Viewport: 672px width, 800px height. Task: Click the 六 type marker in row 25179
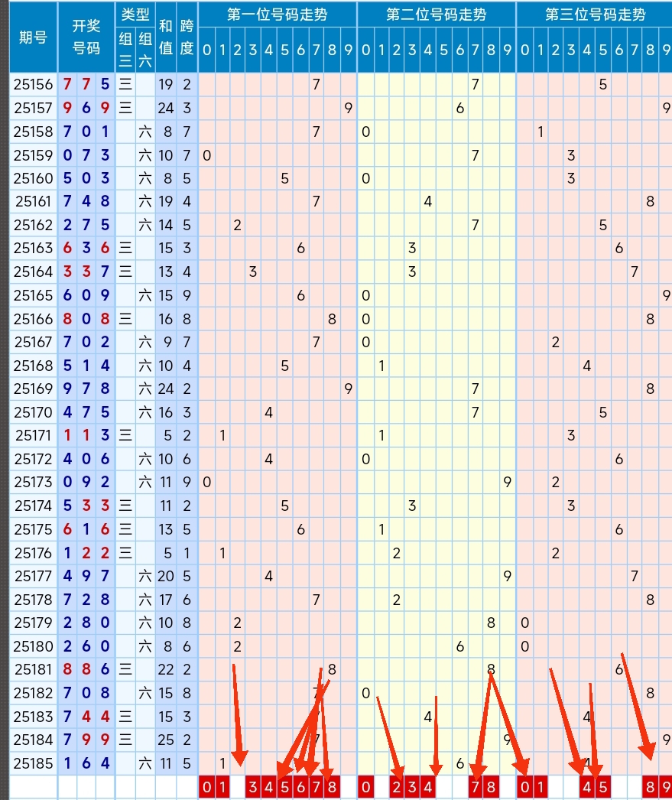click(x=145, y=623)
